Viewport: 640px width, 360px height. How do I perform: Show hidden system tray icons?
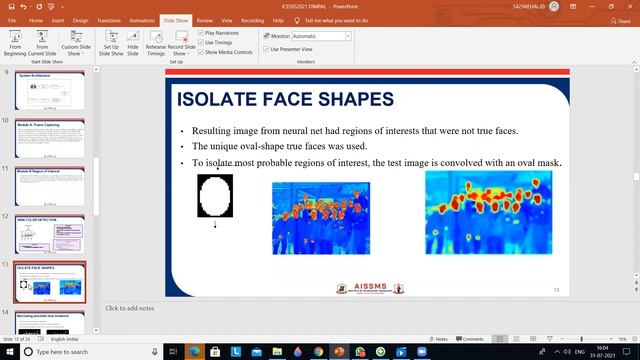pos(557,351)
